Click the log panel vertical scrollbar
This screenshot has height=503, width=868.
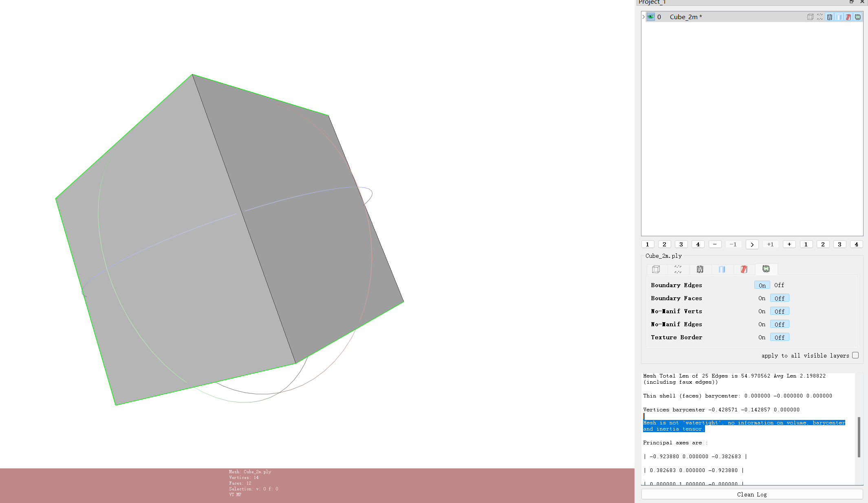[x=859, y=437]
